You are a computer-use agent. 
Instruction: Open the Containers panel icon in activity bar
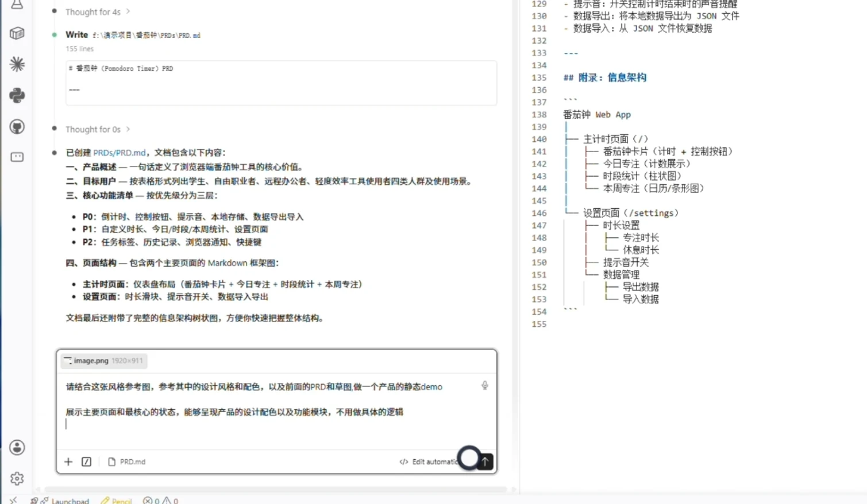[17, 33]
